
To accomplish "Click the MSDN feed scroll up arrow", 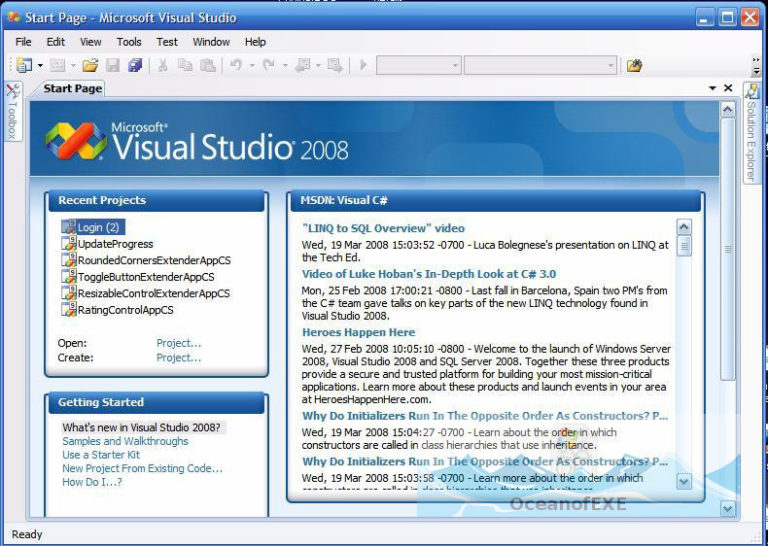I will [x=684, y=227].
